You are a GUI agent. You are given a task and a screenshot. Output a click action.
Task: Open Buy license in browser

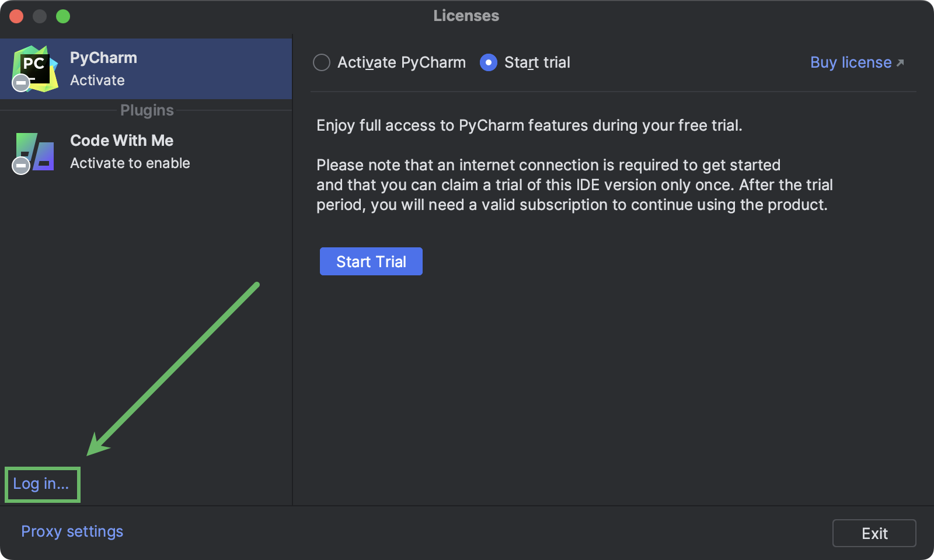click(x=850, y=62)
